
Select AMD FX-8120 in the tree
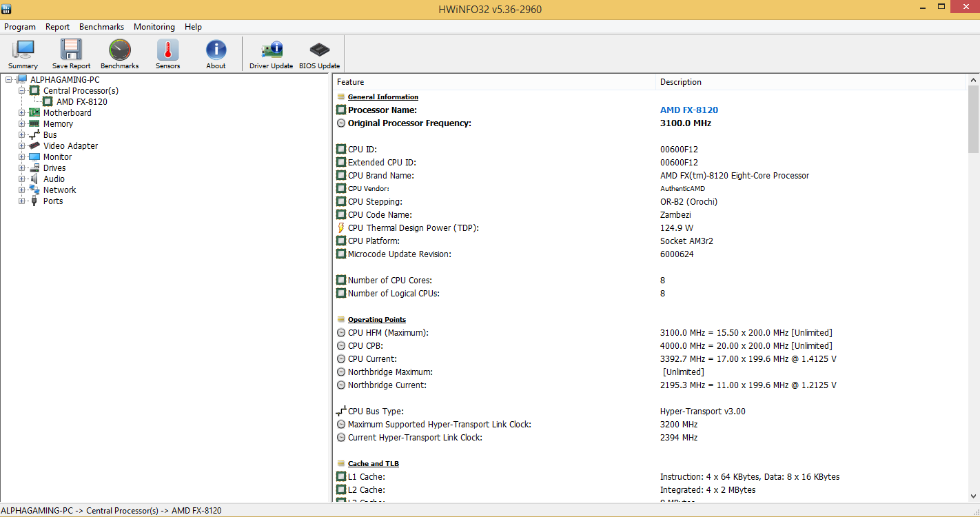82,101
